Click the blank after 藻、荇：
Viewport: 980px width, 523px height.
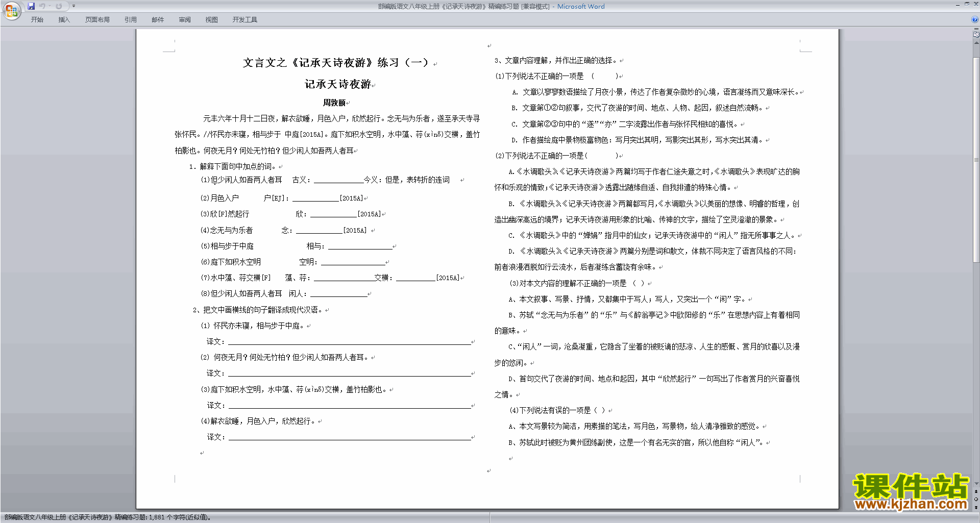click(x=344, y=278)
